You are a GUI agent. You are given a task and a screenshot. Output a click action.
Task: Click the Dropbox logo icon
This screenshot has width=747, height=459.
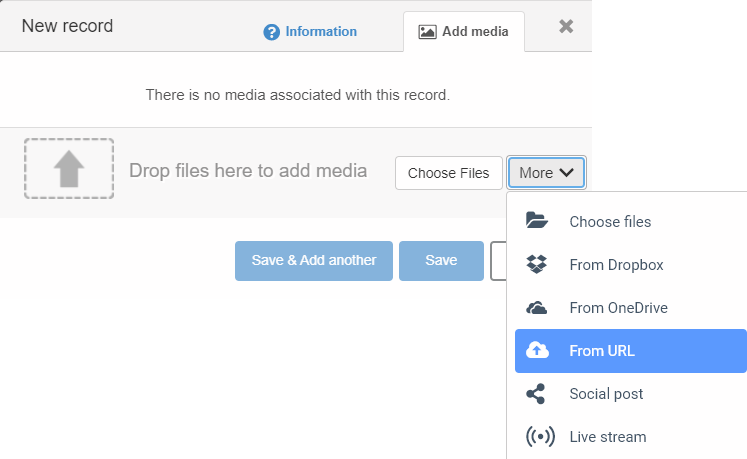click(x=537, y=264)
